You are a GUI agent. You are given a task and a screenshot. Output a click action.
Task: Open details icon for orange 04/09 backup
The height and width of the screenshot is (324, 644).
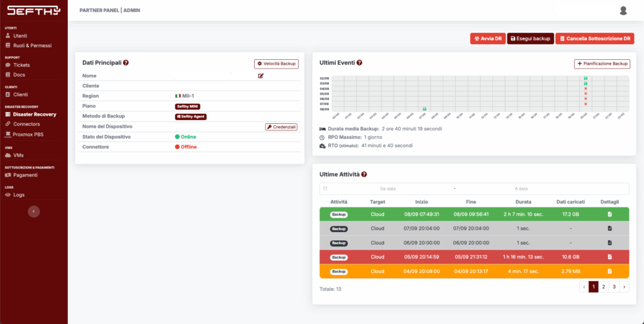(x=609, y=271)
